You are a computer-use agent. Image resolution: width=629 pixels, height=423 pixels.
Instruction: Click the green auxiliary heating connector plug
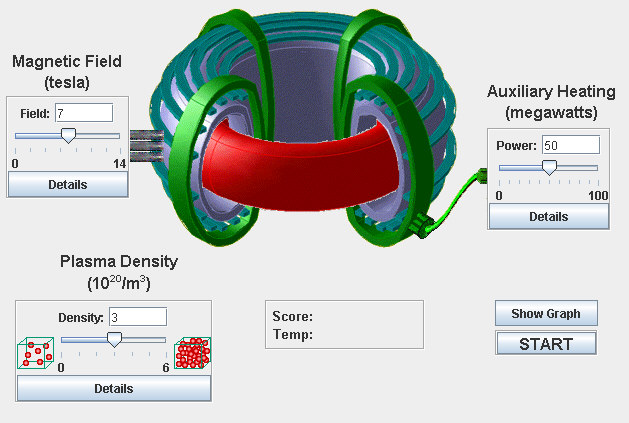[422, 225]
